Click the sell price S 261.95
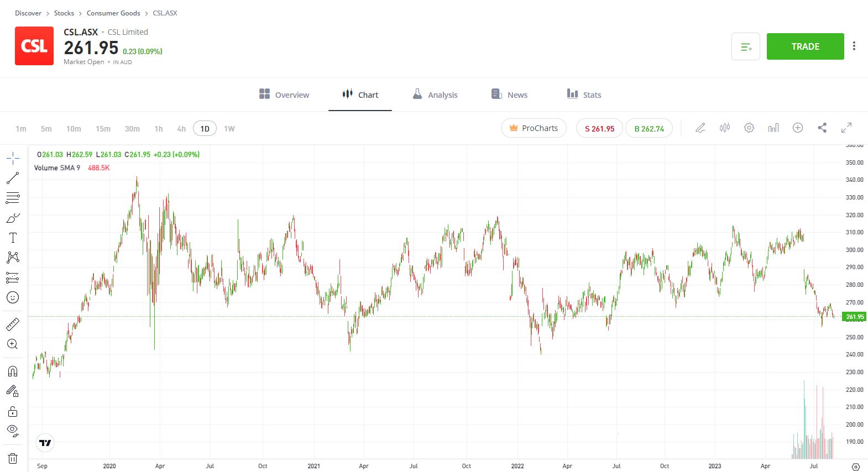This screenshot has width=868, height=472. tap(599, 128)
